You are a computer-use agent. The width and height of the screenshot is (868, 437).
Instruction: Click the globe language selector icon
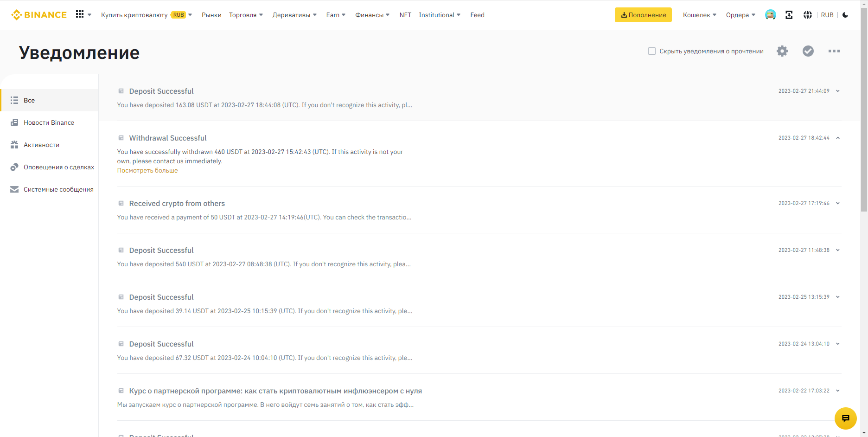point(808,15)
